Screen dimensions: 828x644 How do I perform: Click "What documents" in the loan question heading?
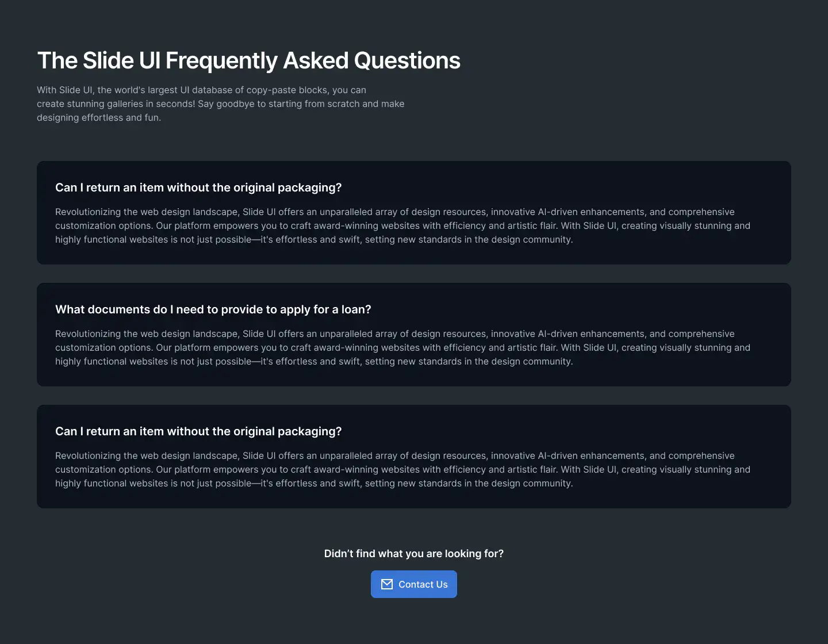[102, 309]
